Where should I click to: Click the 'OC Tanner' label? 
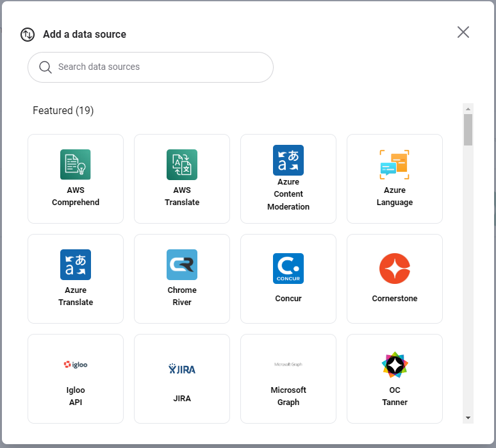pyautogui.click(x=395, y=396)
